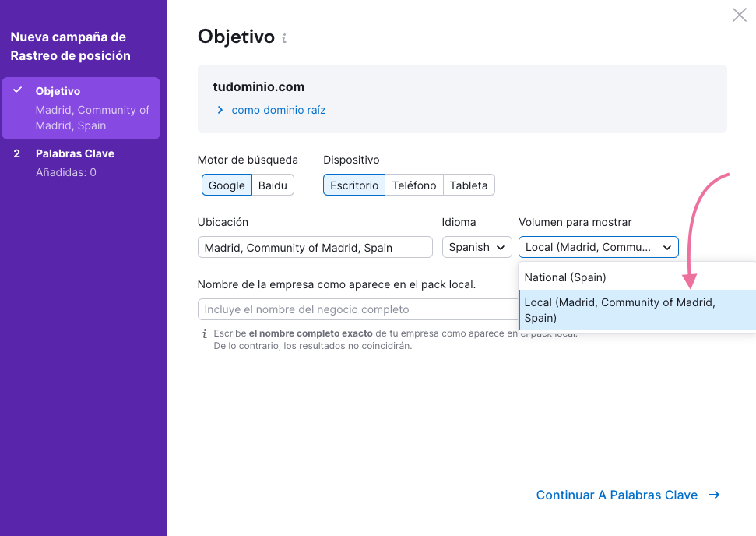This screenshot has width=756, height=536.
Task: Choose Escritorio device option
Action: 354,185
